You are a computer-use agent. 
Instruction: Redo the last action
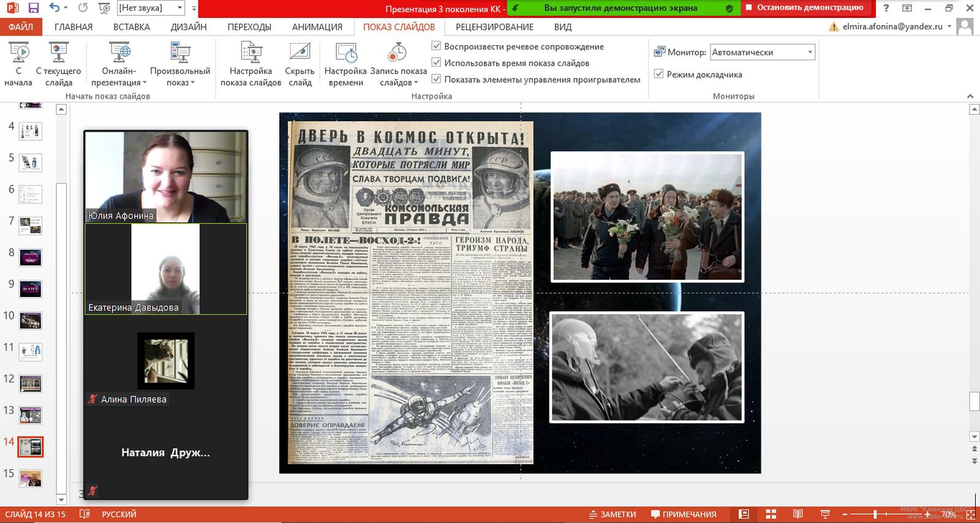point(83,8)
